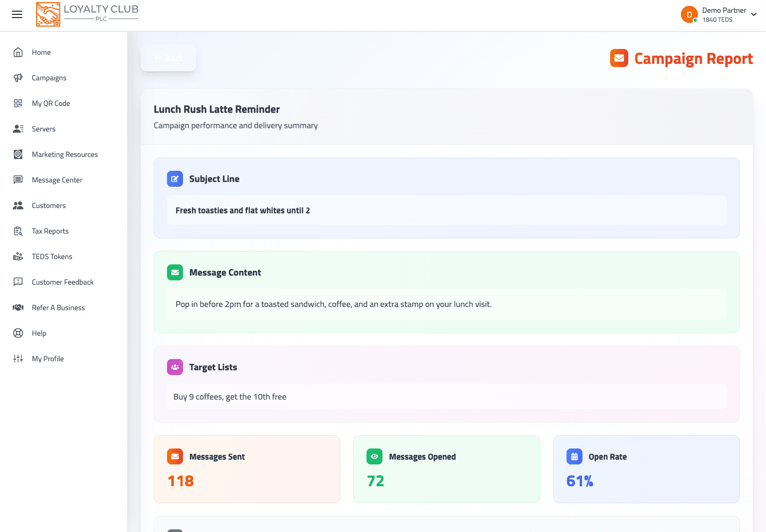Click the Marketing Resources icon
This screenshot has width=766, height=532.
coord(18,154)
